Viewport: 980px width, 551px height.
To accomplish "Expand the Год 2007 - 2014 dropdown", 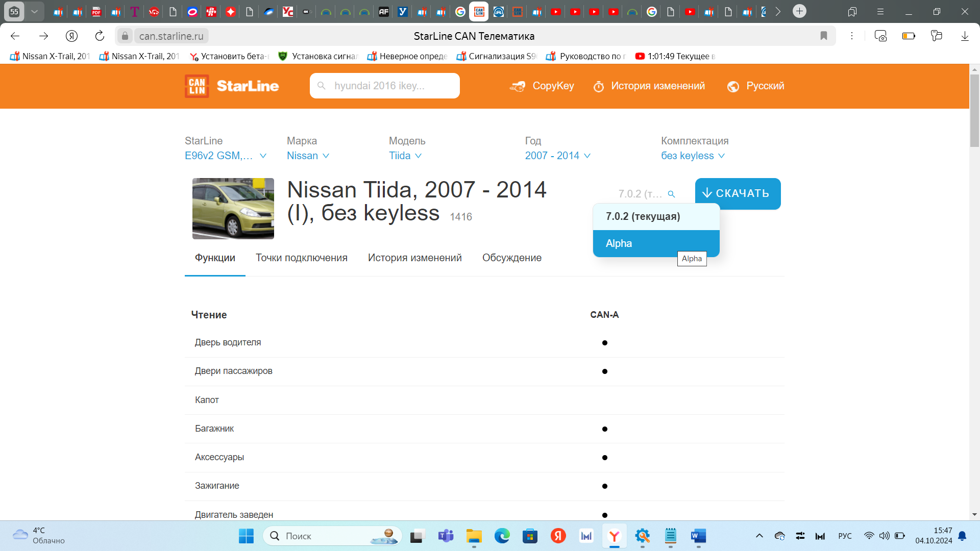I will coord(558,156).
